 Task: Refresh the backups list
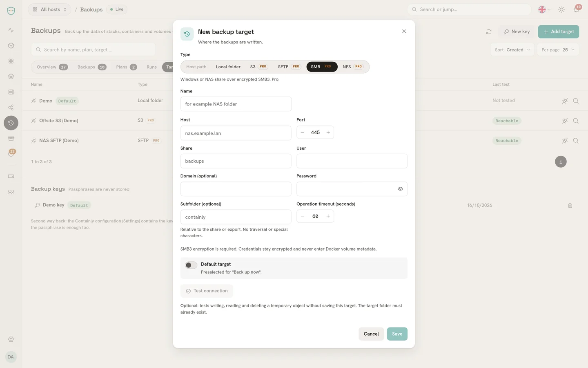click(489, 31)
